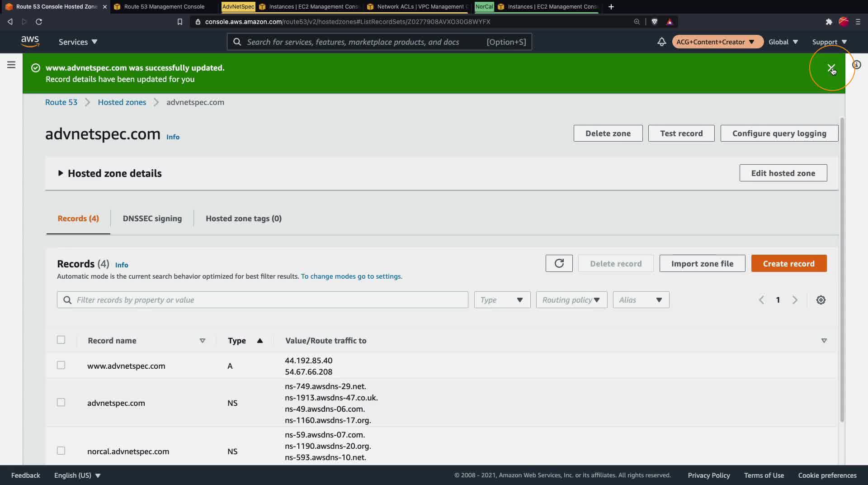This screenshot has height=485, width=868.
Task: Open Value column sort dropdown arrow
Action: 824,341
